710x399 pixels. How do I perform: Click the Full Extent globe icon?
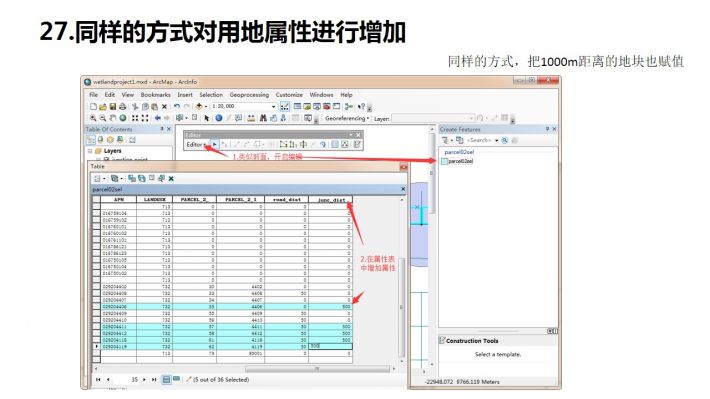coord(123,118)
